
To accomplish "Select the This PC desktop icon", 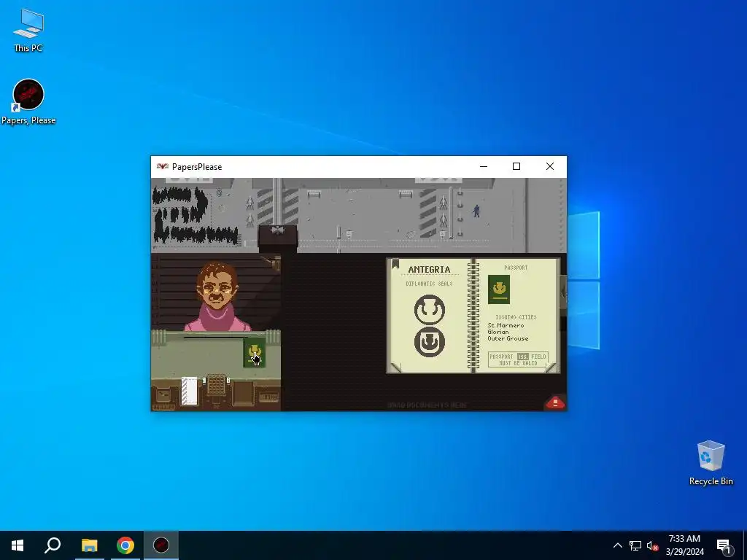I will (x=28, y=31).
